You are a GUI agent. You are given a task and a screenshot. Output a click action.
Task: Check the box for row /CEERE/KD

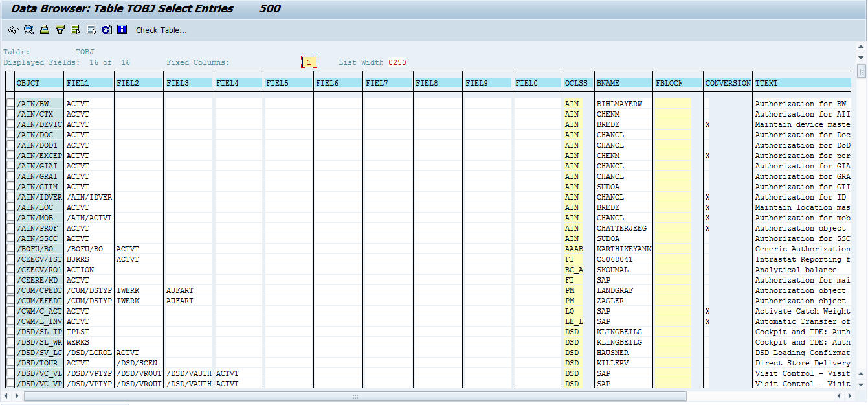10,280
